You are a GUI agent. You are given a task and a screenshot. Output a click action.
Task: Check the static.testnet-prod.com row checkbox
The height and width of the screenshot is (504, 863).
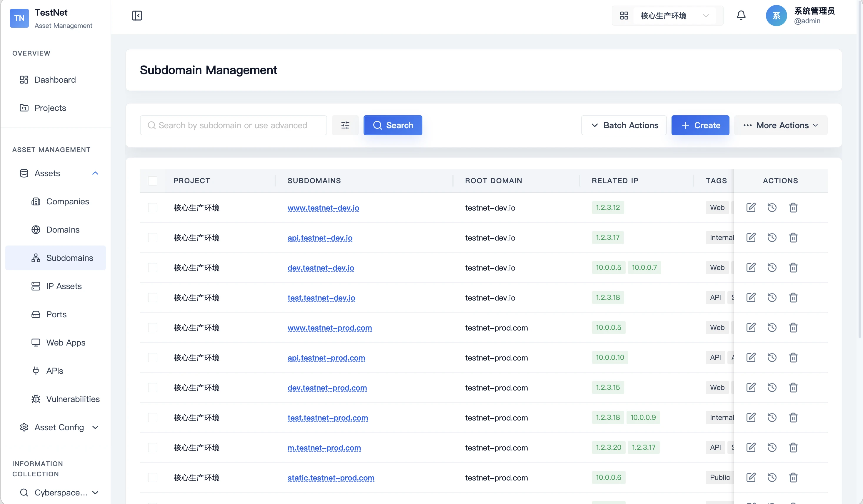point(153,478)
